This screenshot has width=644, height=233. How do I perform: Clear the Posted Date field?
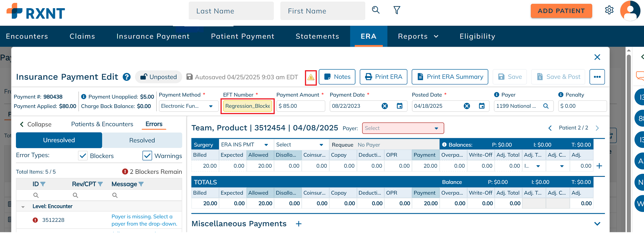pyautogui.click(x=467, y=106)
